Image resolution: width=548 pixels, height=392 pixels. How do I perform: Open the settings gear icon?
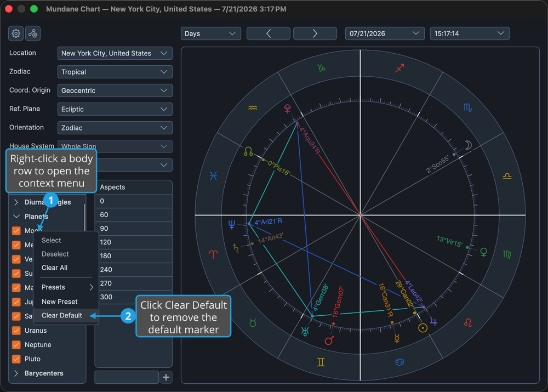(x=16, y=33)
